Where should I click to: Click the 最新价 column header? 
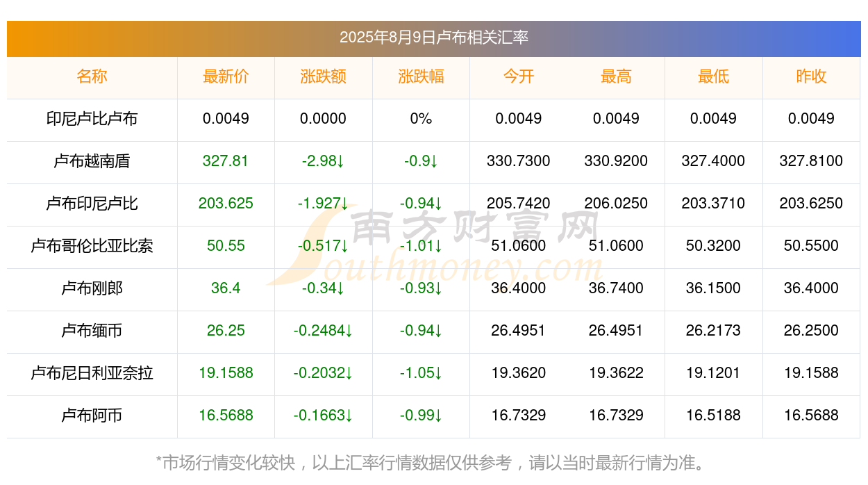click(226, 76)
